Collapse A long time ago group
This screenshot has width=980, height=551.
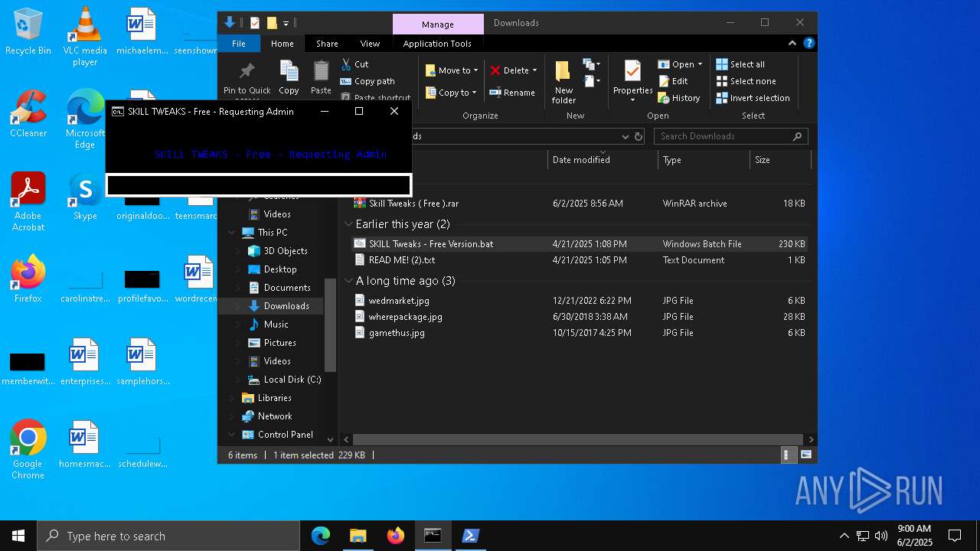[x=348, y=281]
